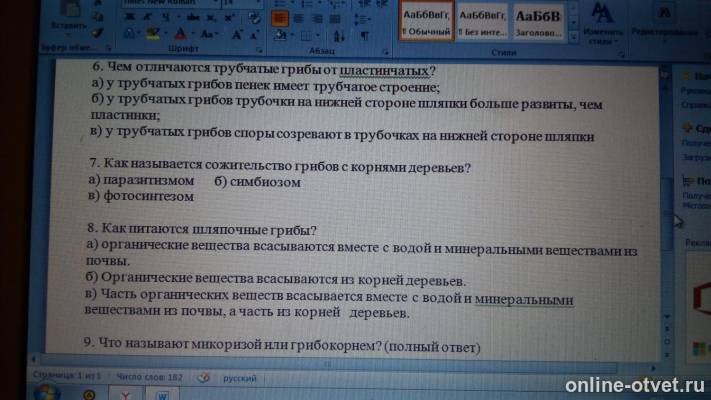Open the Стили pane dialog launcher

pos(621,54)
